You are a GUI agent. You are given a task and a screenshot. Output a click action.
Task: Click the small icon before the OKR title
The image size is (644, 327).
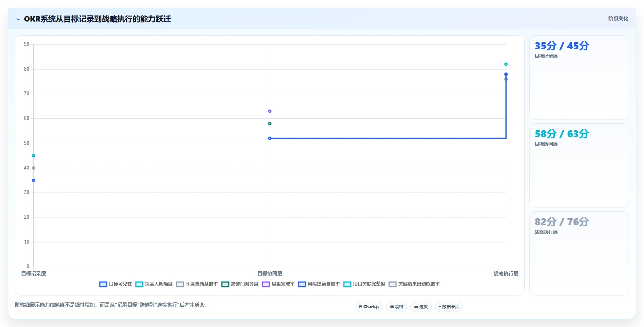[18, 19]
